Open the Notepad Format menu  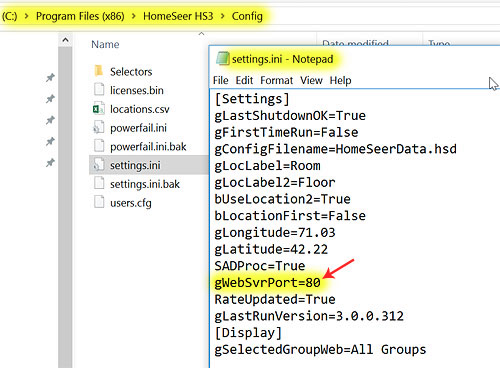pos(277,80)
